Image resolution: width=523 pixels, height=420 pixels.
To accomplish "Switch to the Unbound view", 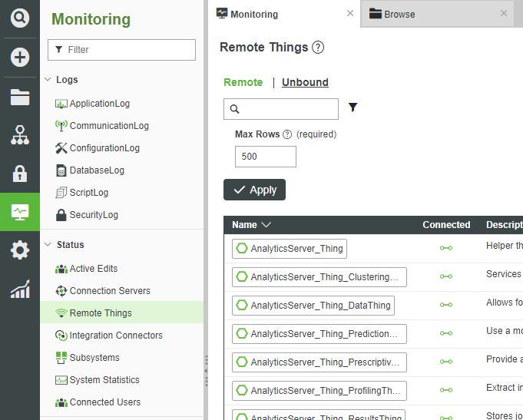I will click(305, 82).
